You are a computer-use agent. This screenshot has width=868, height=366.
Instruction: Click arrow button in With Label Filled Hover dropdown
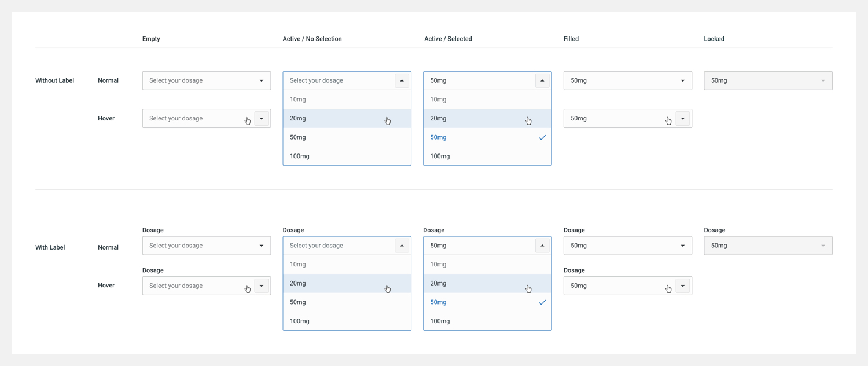pyautogui.click(x=683, y=286)
